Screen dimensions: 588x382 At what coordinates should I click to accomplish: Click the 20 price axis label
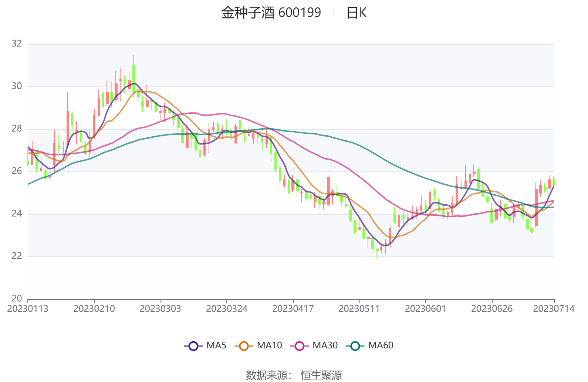(17, 298)
